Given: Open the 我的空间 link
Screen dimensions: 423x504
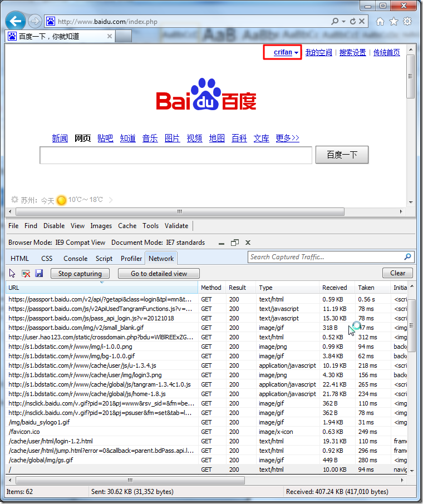Looking at the screenshot, I should click(318, 52).
